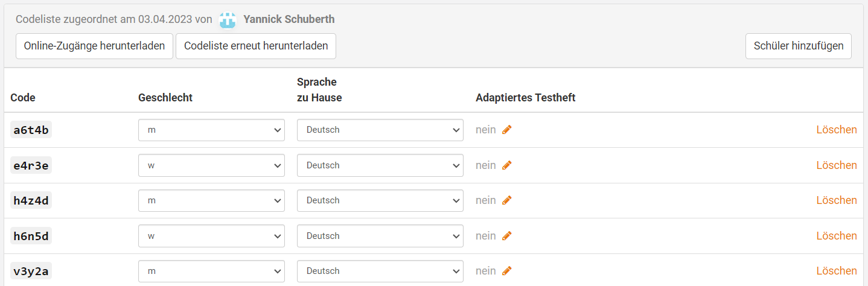The width and height of the screenshot is (868, 286).
Task: Click code e4r3e
Action: click(x=31, y=165)
